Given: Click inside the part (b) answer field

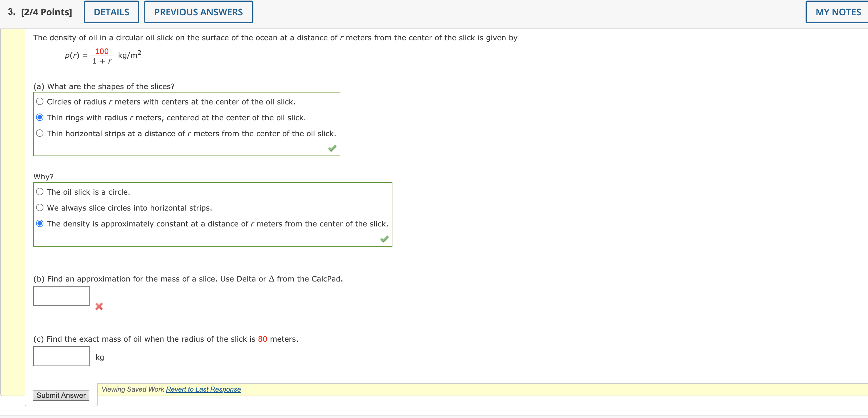Looking at the screenshot, I should pyautogui.click(x=61, y=296).
